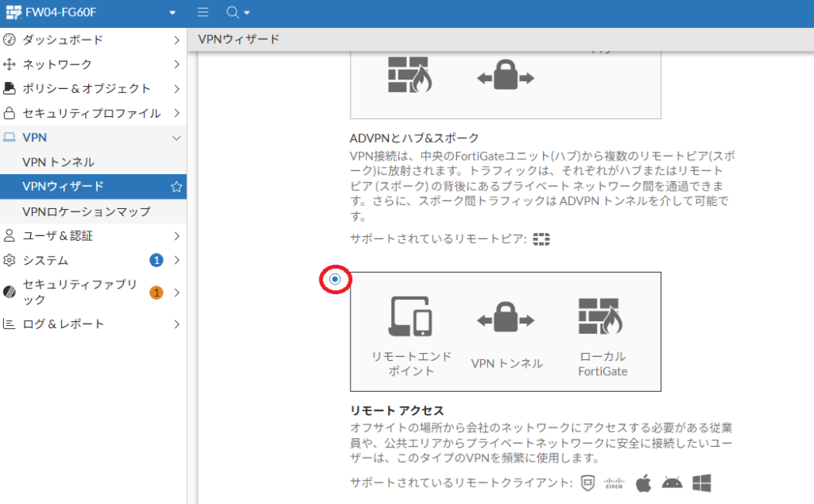814x504 pixels.
Task: Expand the ログ＆レポート chevron
Action: (x=176, y=324)
